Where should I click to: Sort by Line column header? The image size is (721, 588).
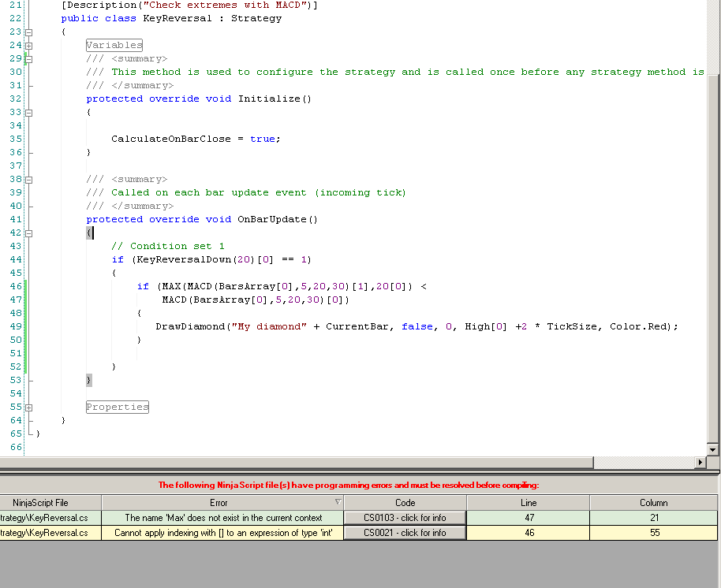[x=529, y=503]
